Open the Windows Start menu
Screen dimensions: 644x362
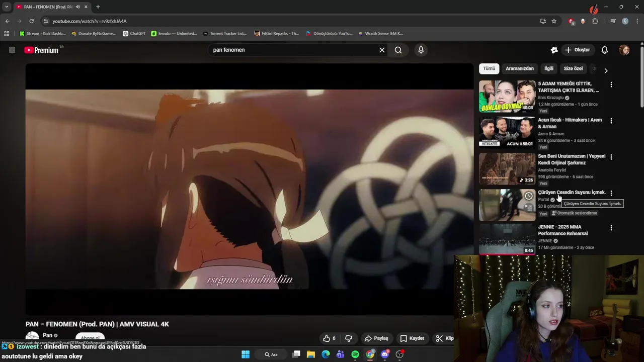click(246, 354)
